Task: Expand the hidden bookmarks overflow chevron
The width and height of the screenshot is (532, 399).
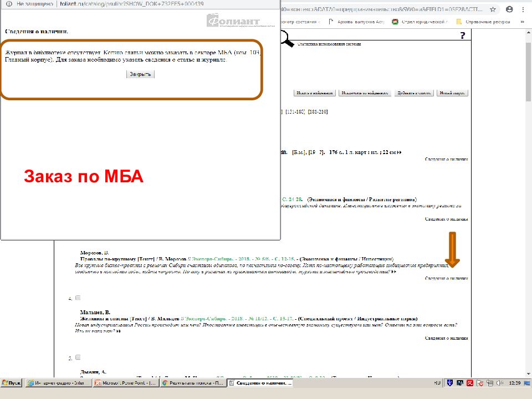Action: click(x=525, y=22)
